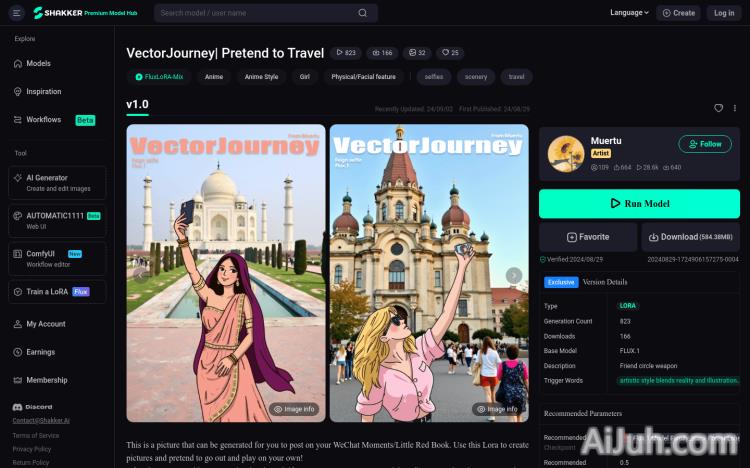Open the three-dot more options menu
The height and width of the screenshot is (468, 750).
click(735, 108)
